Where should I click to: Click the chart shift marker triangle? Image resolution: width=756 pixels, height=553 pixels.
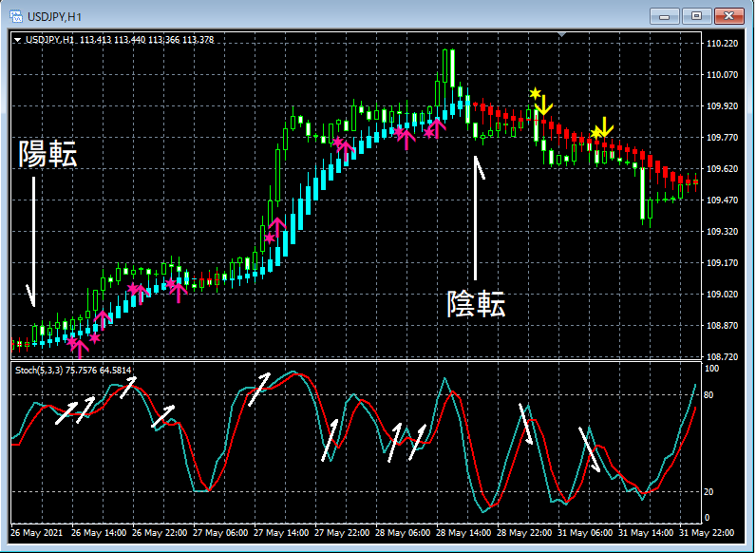pyautogui.click(x=561, y=35)
